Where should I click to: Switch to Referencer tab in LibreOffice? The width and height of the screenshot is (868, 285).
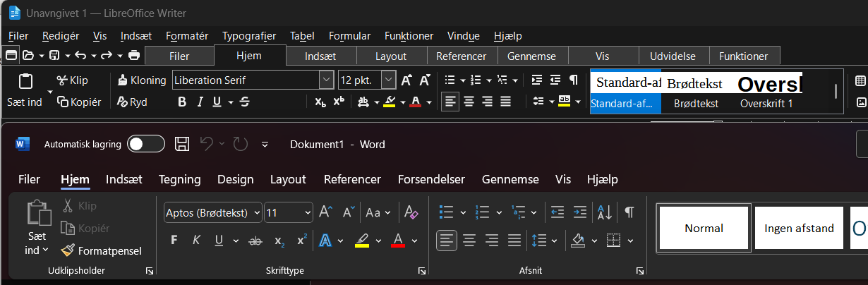pos(462,56)
